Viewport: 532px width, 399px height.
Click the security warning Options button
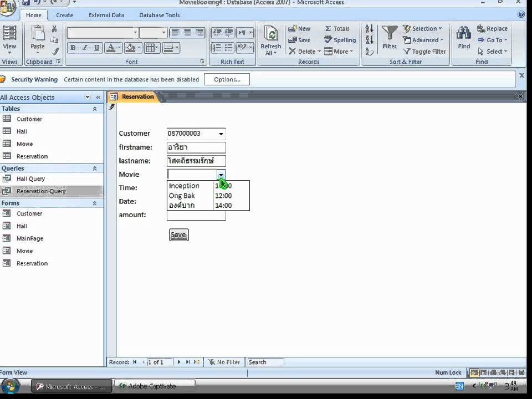[227, 79]
